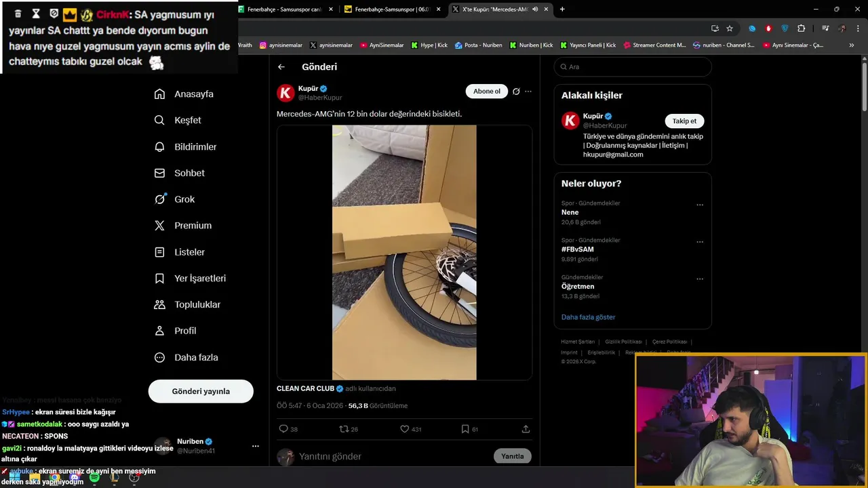Click the Gönderi yayınla button

click(201, 391)
